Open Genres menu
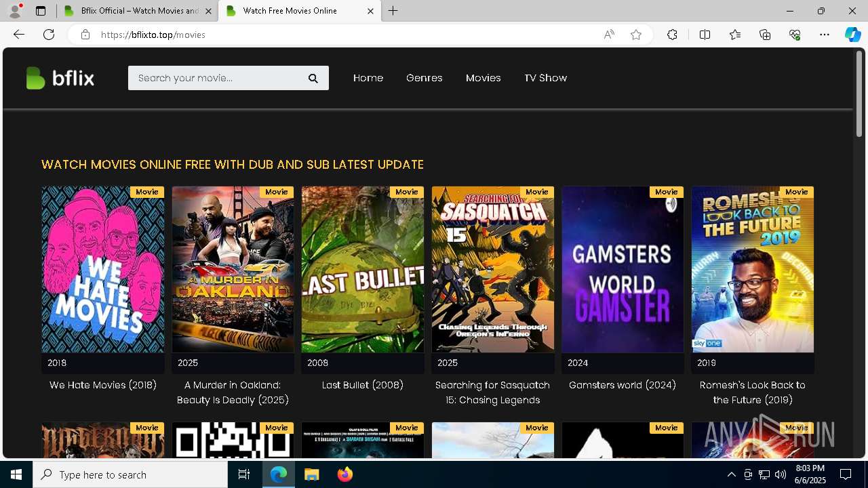Image resolution: width=868 pixels, height=488 pixels. point(425,78)
